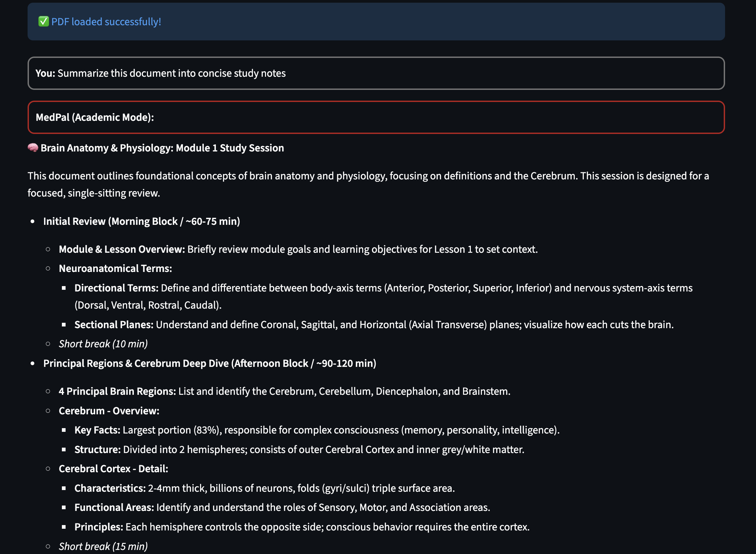Click Principal Regions & Cerebrum Deep Dive heading
The height and width of the screenshot is (554, 756).
point(210,363)
